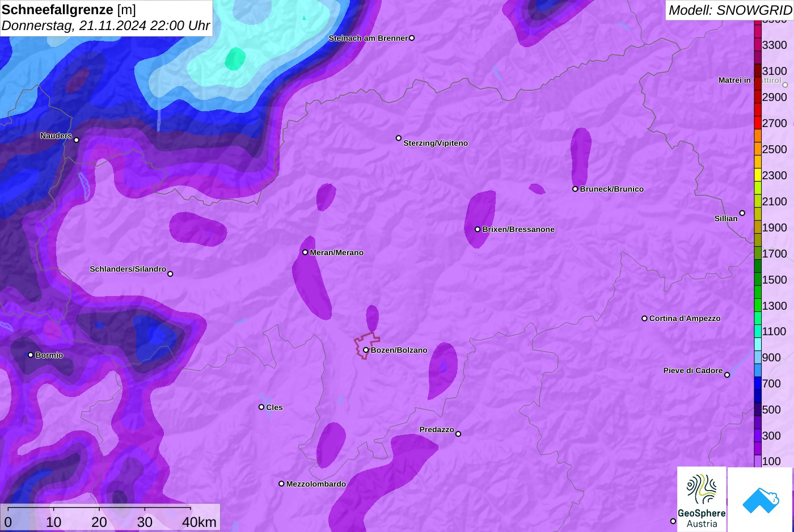This screenshot has height=532, width=794.
Task: Select the Cles location marker
Action: point(261,407)
